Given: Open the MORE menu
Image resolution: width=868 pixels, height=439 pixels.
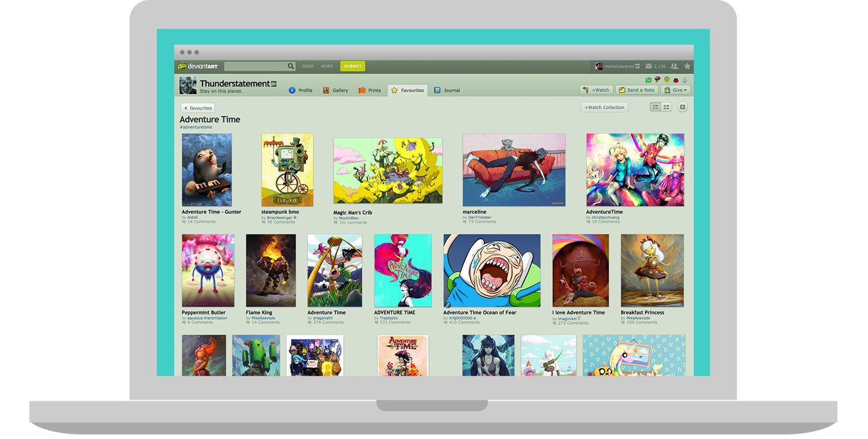Looking at the screenshot, I should [327, 66].
